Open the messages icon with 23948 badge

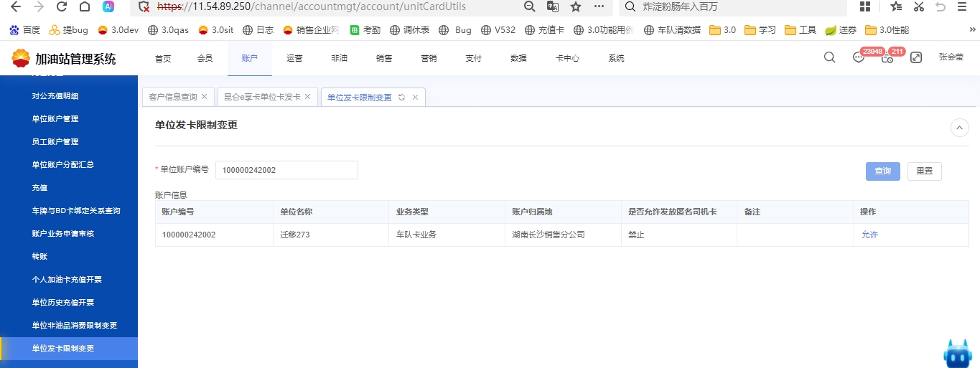(x=859, y=58)
